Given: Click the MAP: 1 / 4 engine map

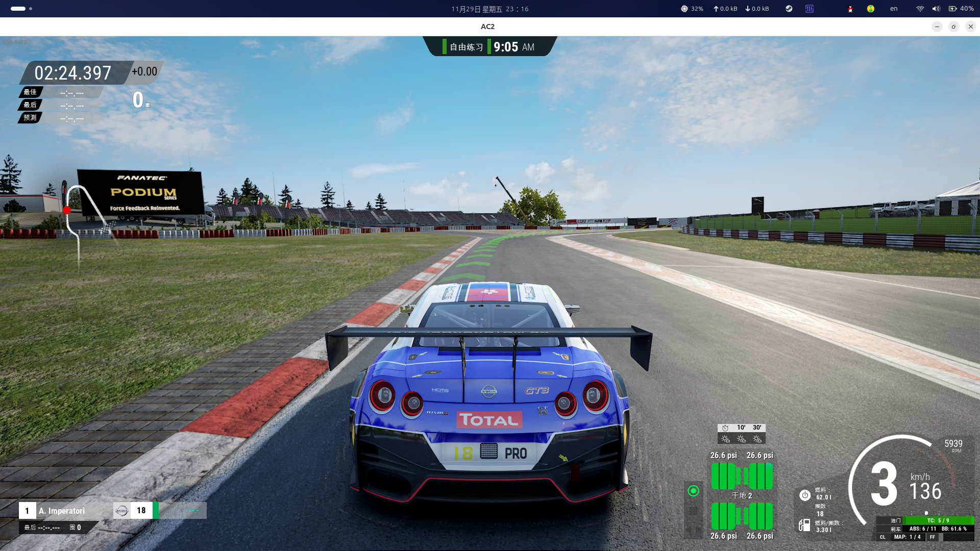Looking at the screenshot, I should tap(908, 537).
